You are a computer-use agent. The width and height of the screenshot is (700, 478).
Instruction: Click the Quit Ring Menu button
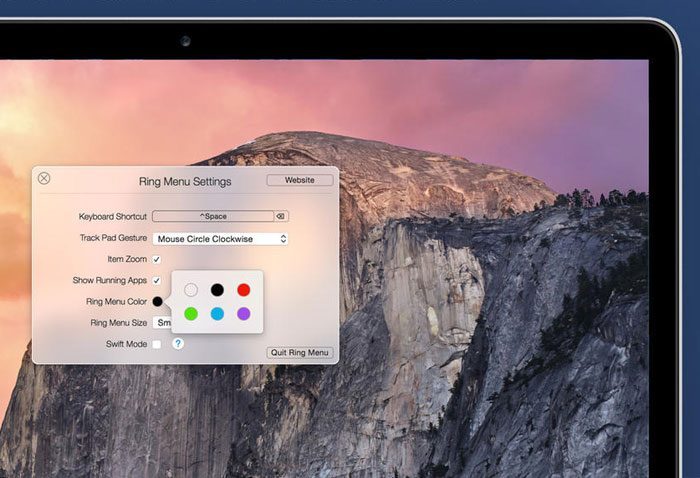300,353
